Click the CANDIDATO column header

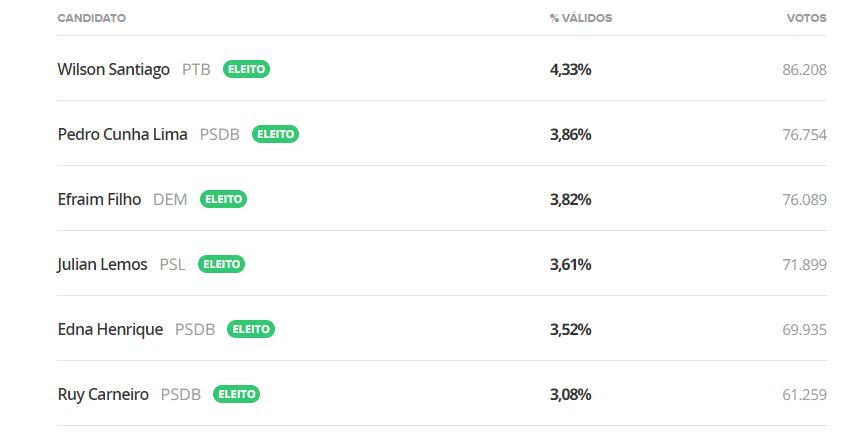coord(92,18)
